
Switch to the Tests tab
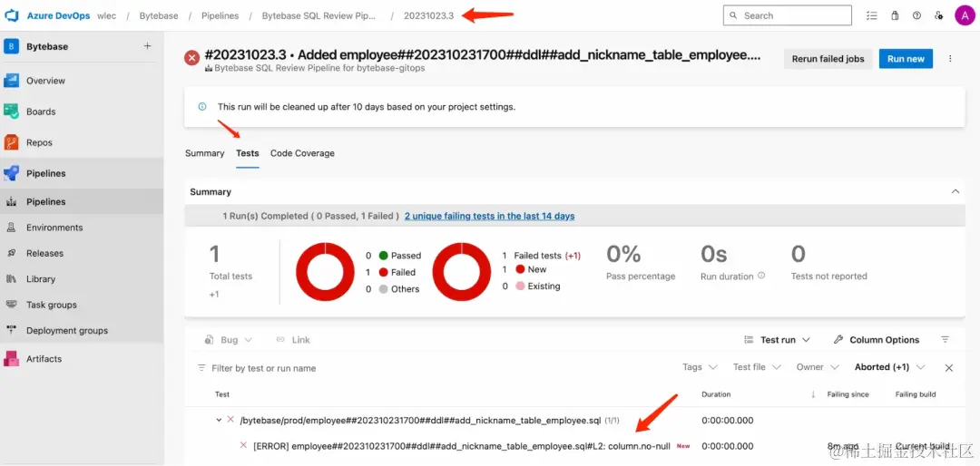click(248, 153)
